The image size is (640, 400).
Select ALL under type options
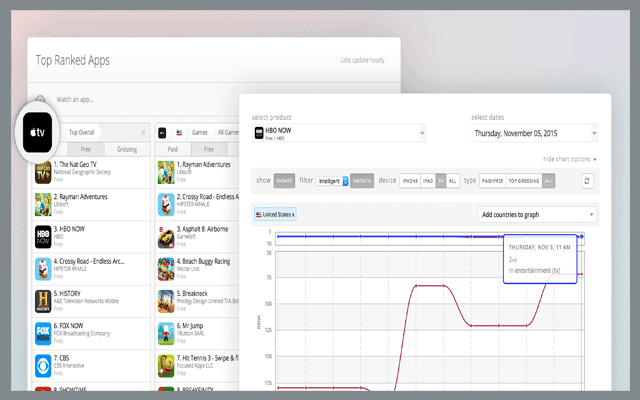pos(549,181)
